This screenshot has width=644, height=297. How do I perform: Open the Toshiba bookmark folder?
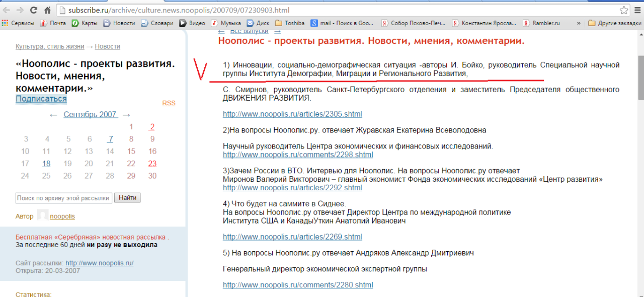(290, 23)
